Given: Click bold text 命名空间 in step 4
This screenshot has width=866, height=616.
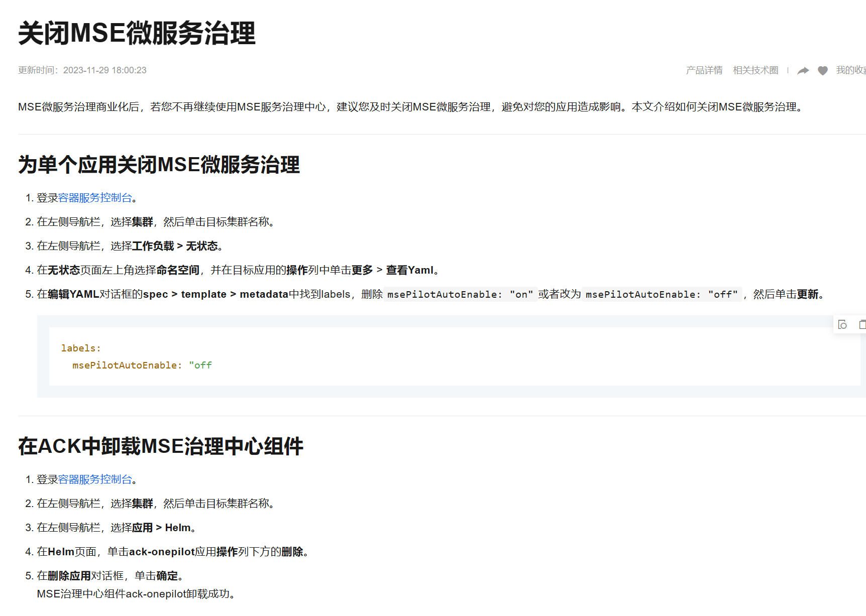Looking at the screenshot, I should [x=178, y=270].
